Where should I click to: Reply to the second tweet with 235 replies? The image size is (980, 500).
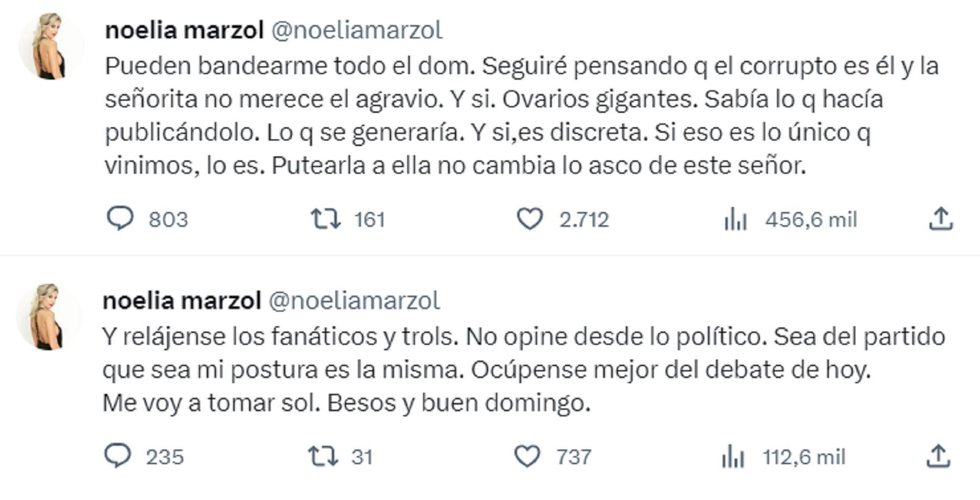tap(118, 456)
